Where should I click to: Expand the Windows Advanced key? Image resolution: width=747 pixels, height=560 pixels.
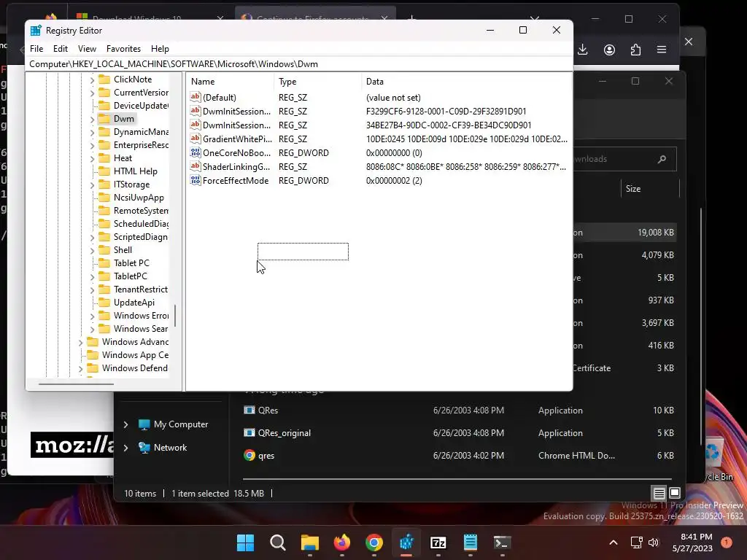point(80,343)
